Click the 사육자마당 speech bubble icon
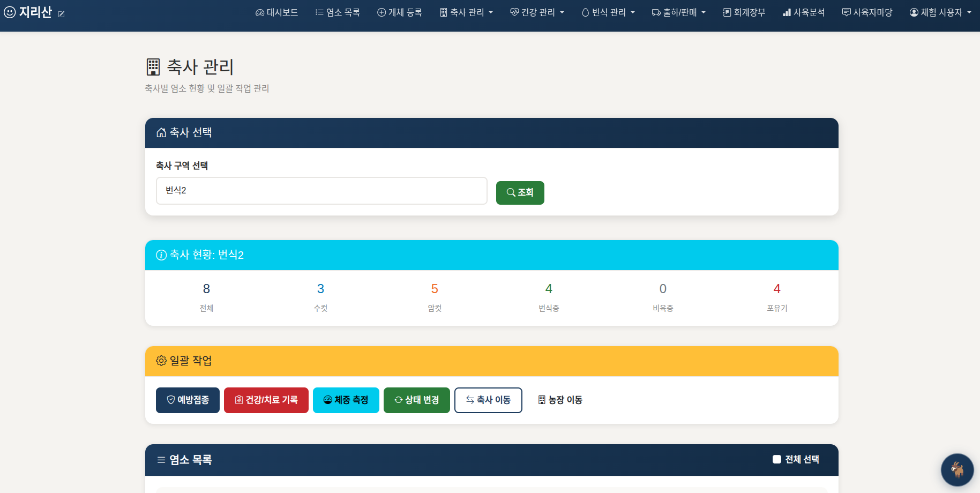Image resolution: width=980 pixels, height=493 pixels. [x=847, y=12]
